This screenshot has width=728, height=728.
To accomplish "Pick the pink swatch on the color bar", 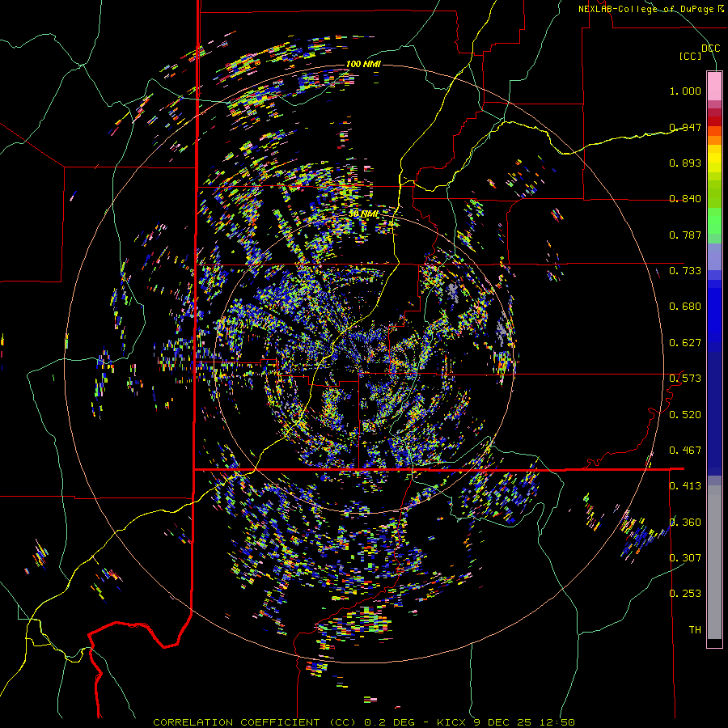I will coord(714,86).
